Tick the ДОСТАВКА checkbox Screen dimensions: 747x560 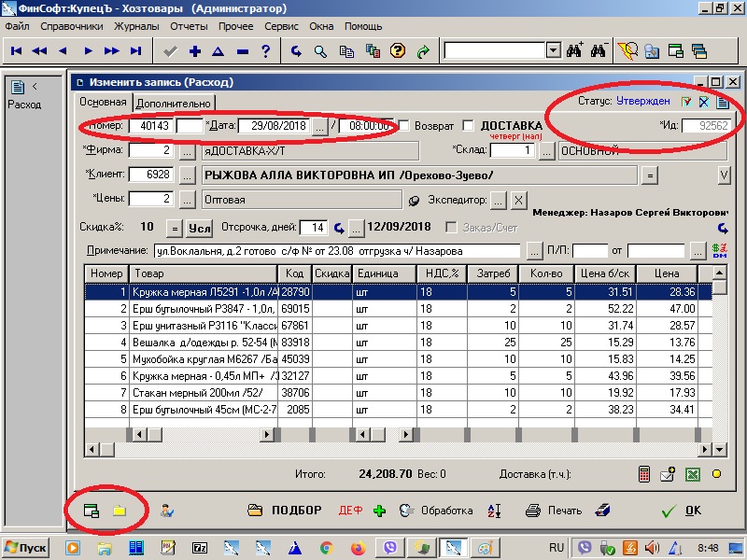pos(467,126)
